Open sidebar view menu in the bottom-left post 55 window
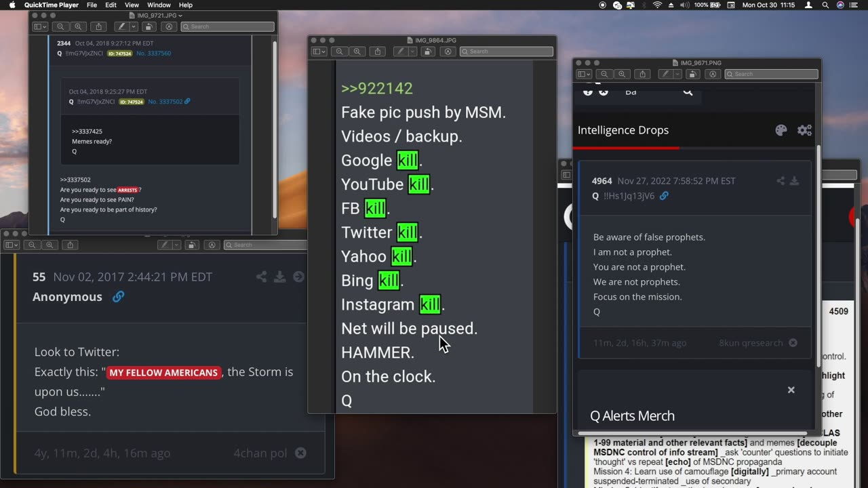The height and width of the screenshot is (488, 868). click(13, 245)
